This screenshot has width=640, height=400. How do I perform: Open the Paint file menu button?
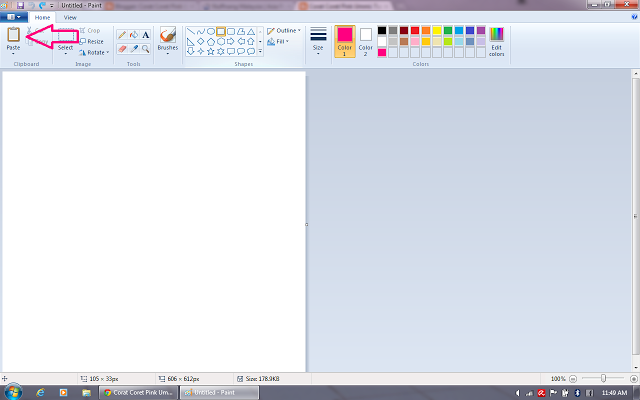pos(14,17)
